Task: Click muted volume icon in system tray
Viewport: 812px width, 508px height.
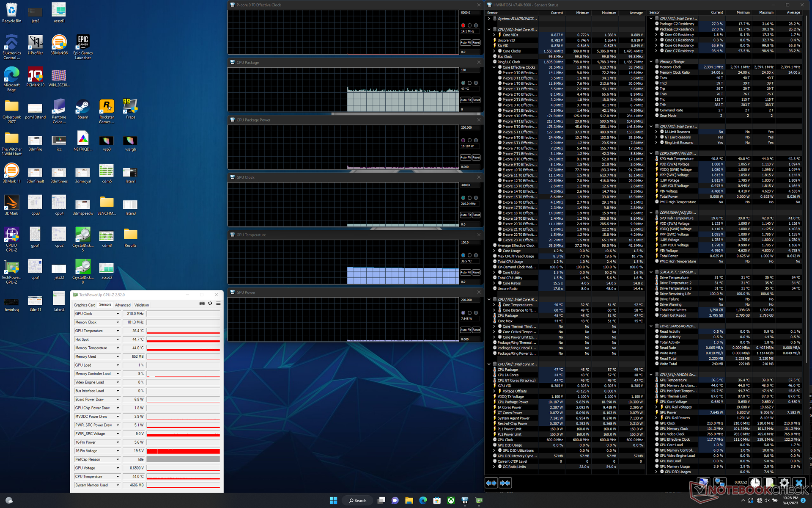Action: coord(767,500)
